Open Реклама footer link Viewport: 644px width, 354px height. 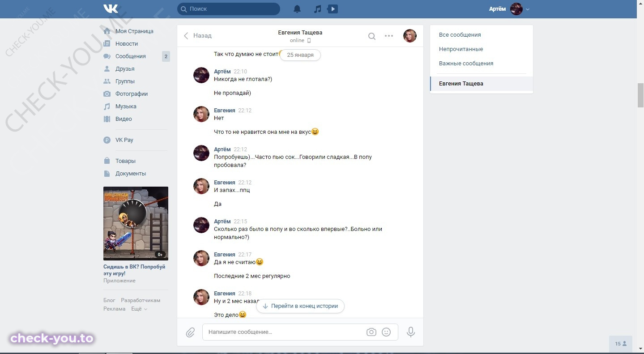click(114, 309)
